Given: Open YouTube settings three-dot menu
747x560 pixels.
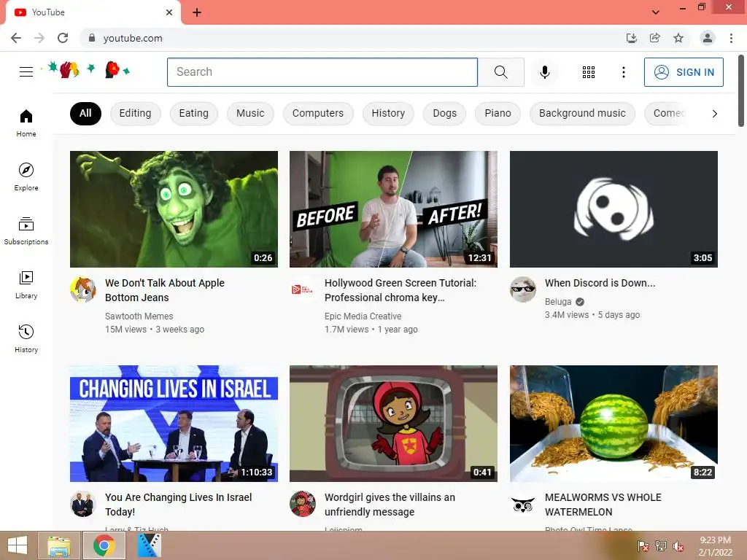Looking at the screenshot, I should (623, 72).
